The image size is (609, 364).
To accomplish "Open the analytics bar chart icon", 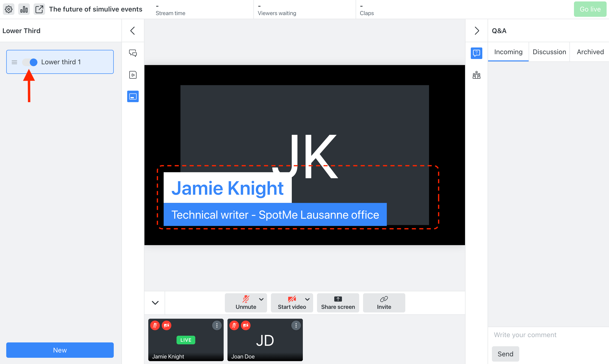I will [x=24, y=9].
